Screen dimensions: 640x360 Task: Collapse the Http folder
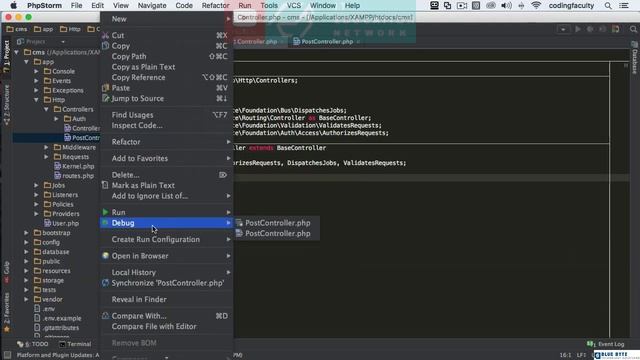click(x=36, y=100)
